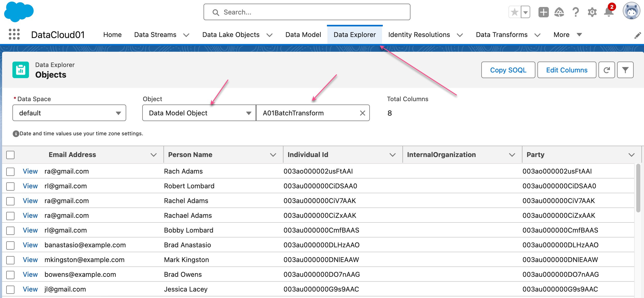Screen dimensions: 644x298
Task: Switch to the Identity Resolutions tab
Action: click(x=419, y=35)
